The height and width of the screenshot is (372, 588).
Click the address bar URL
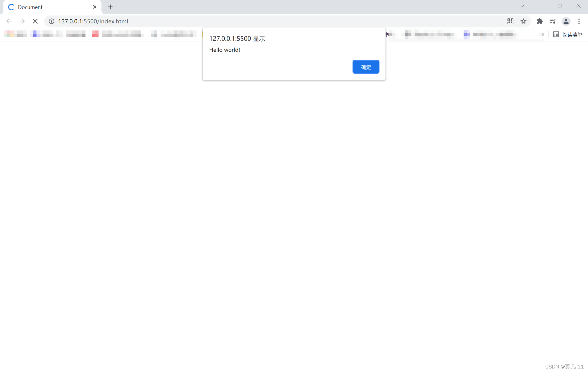pos(93,21)
